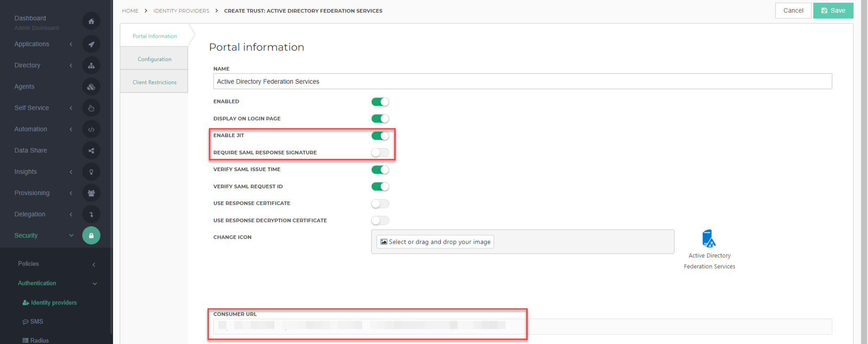868x344 pixels.
Task: Switch to the Configuration tab
Action: [155, 59]
